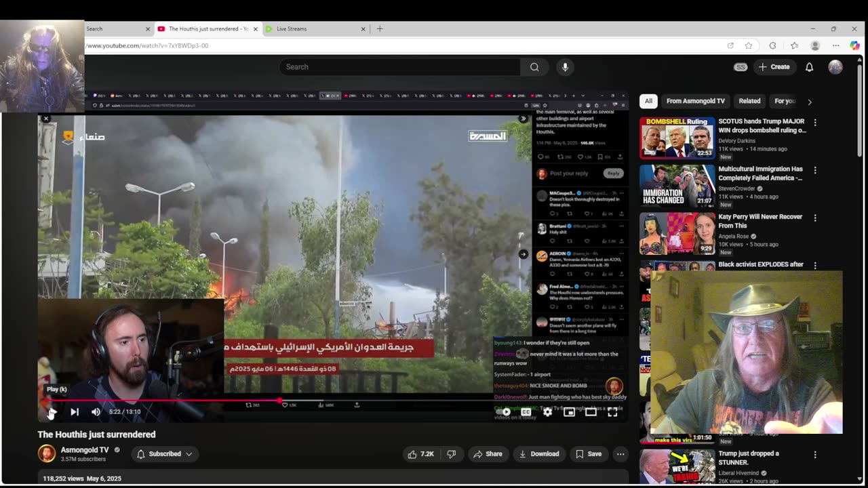
Task: Open the Copilot sidebar icon
Action: tap(854, 45)
